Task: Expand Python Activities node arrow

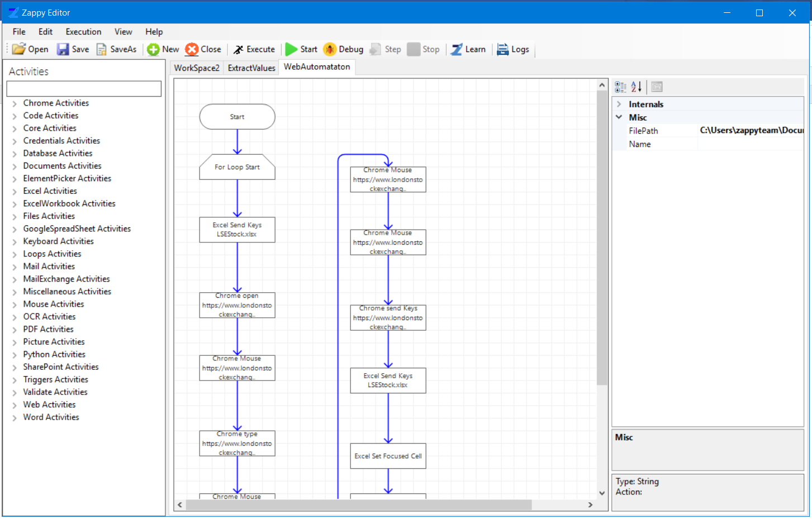Action: [15, 355]
